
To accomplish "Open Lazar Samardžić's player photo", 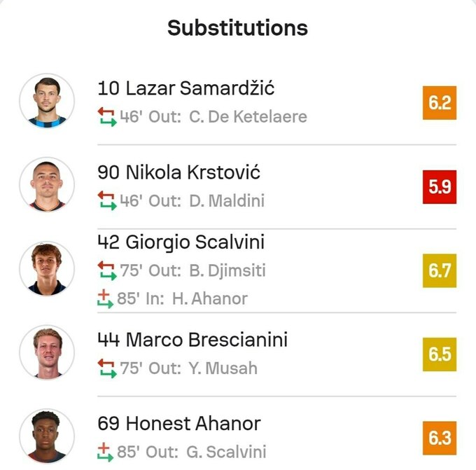I will (47, 102).
